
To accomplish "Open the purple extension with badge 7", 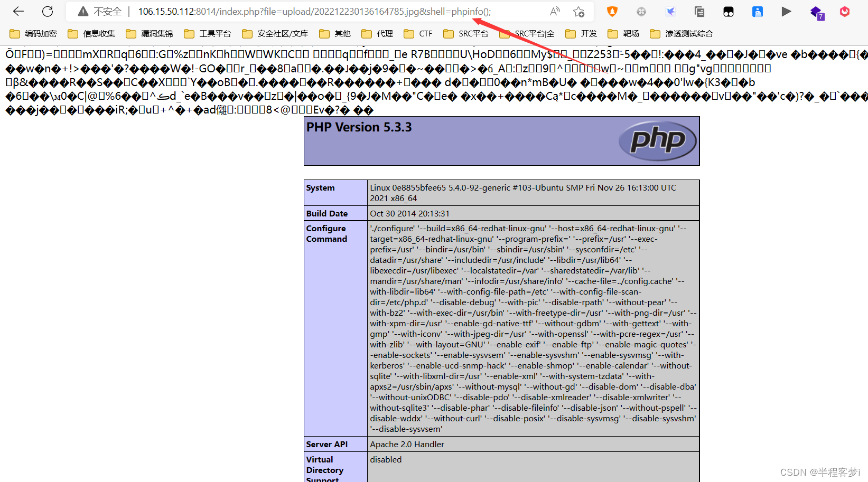I will click(817, 13).
